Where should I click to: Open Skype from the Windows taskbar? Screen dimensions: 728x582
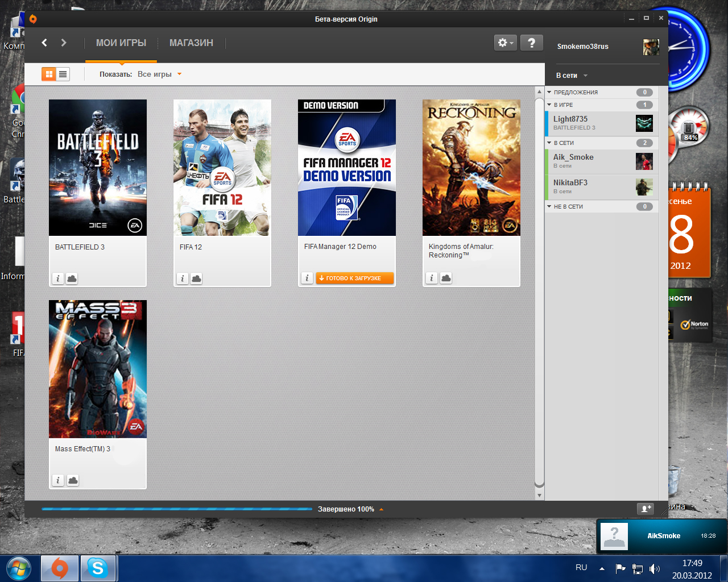(98, 568)
